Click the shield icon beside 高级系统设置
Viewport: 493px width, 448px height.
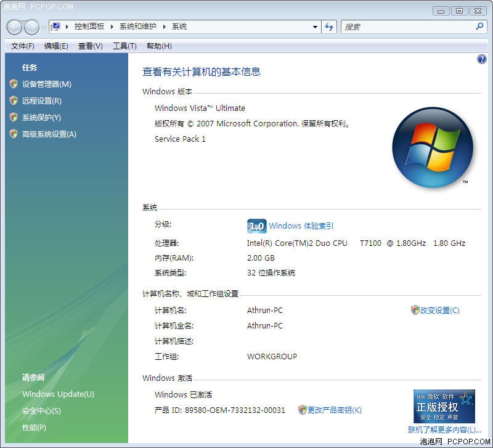tap(14, 134)
